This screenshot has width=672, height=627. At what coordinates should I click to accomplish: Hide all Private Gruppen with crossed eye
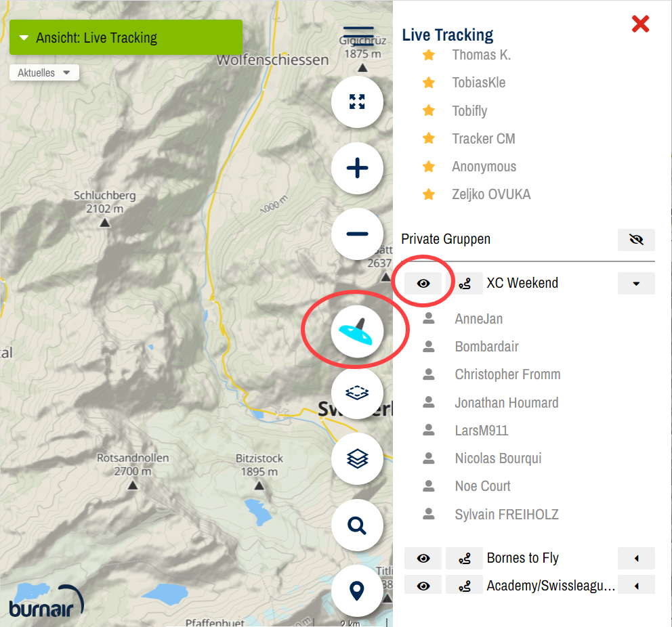(636, 240)
